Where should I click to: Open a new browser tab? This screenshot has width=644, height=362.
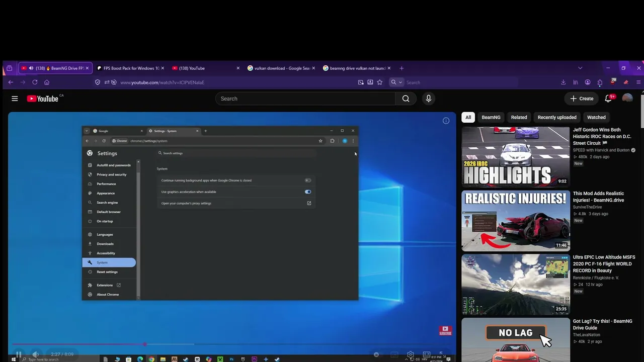(401, 68)
